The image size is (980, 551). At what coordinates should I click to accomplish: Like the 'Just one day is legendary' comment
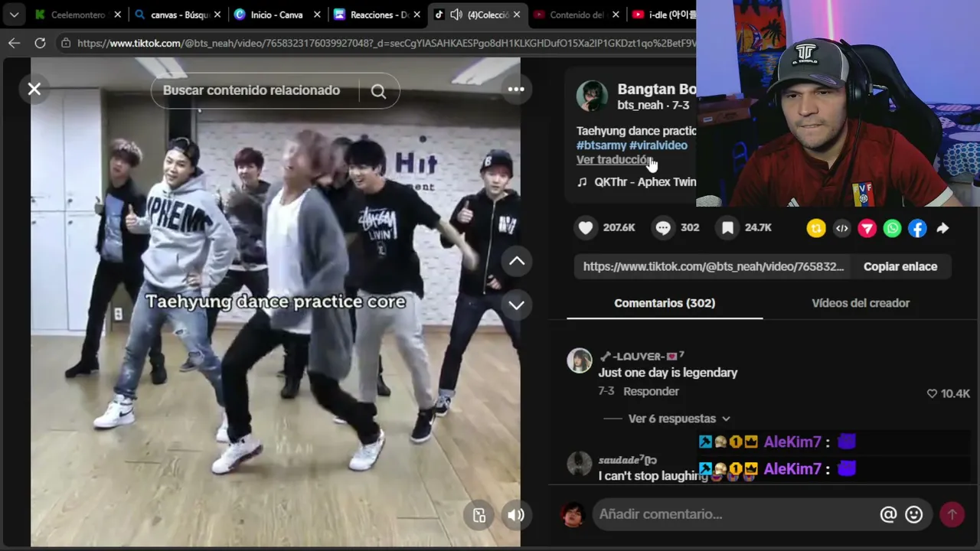pyautogui.click(x=932, y=393)
